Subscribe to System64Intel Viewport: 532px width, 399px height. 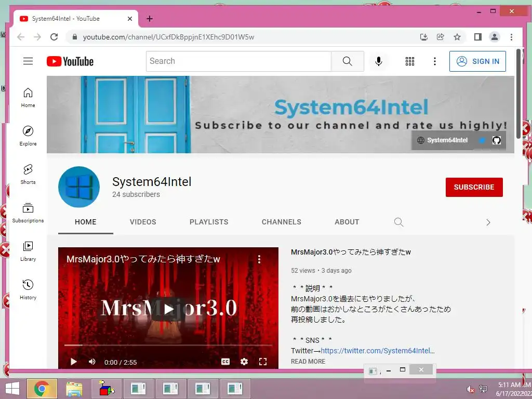(474, 187)
